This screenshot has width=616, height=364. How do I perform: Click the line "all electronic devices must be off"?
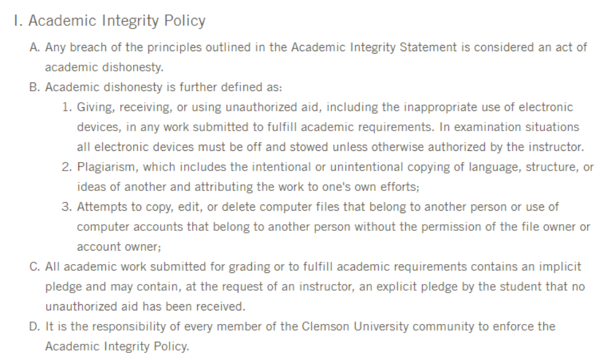[330, 147]
